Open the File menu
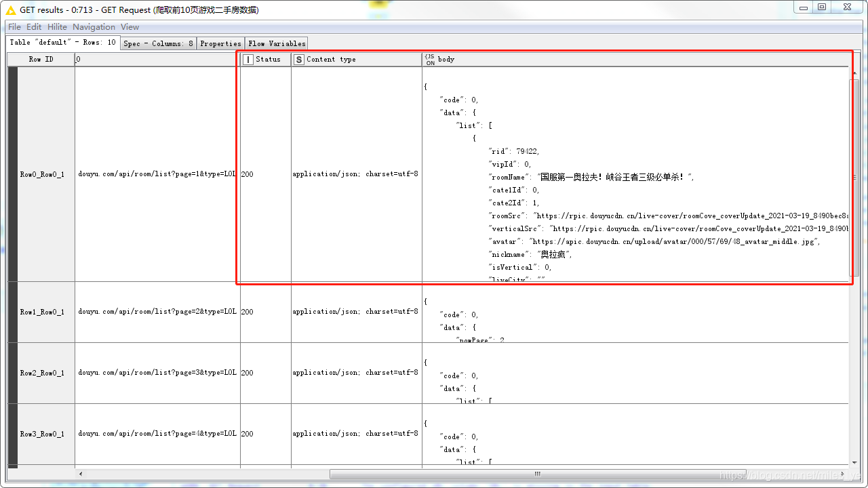The image size is (868, 488). point(14,27)
